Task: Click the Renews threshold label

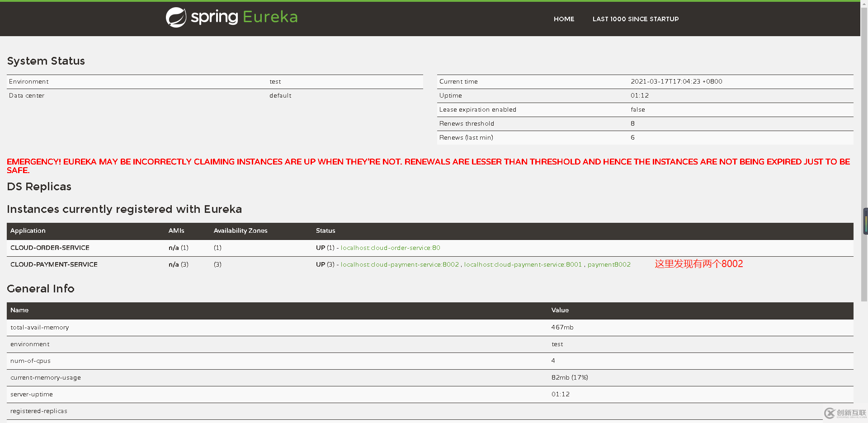Action: [467, 123]
